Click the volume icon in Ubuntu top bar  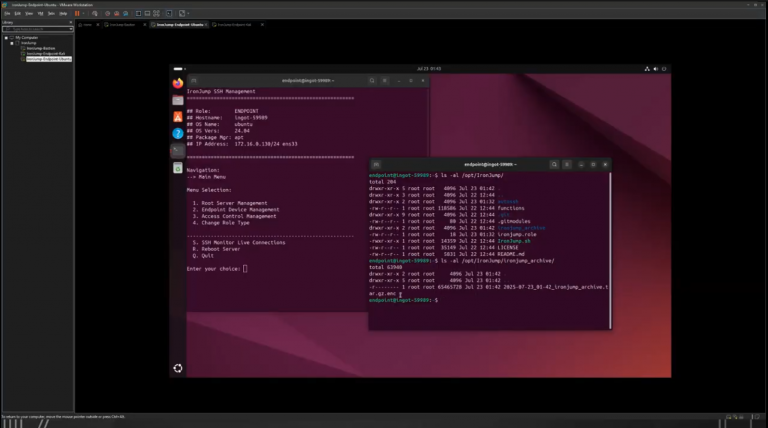point(655,69)
